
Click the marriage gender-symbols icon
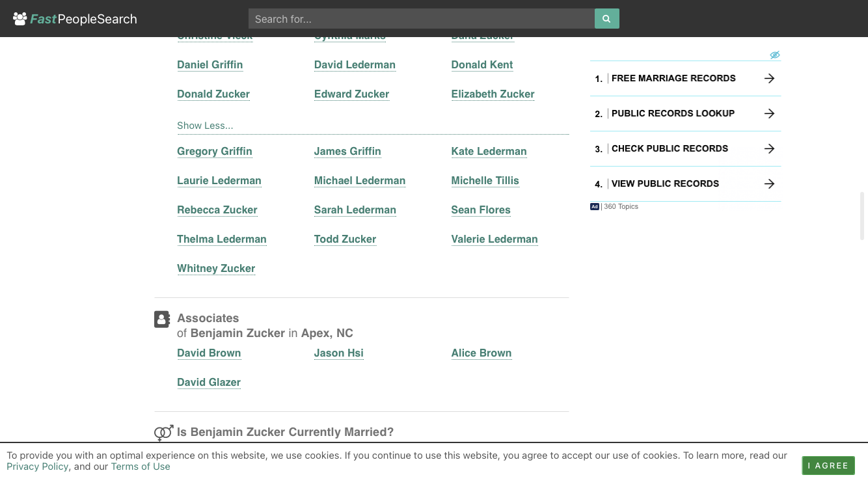tap(164, 433)
